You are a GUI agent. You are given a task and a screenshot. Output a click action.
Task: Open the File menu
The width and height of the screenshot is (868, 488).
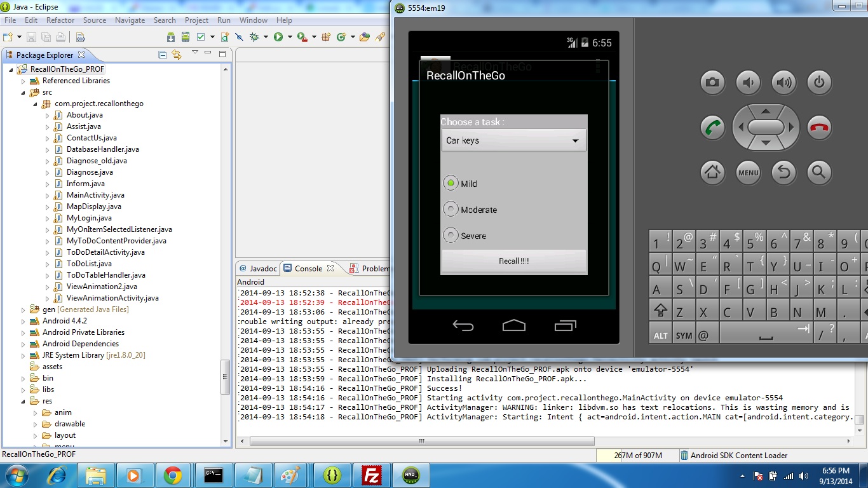pyautogui.click(x=10, y=20)
